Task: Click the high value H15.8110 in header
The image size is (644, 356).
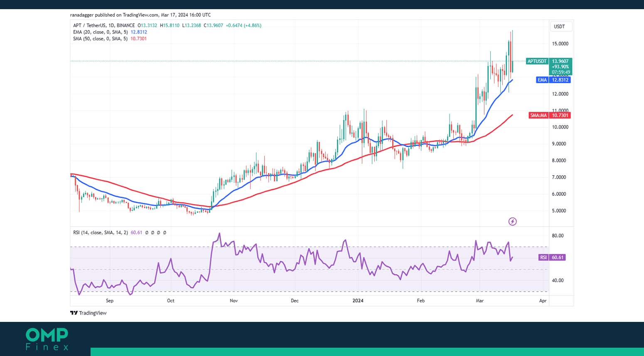Action: [x=170, y=25]
